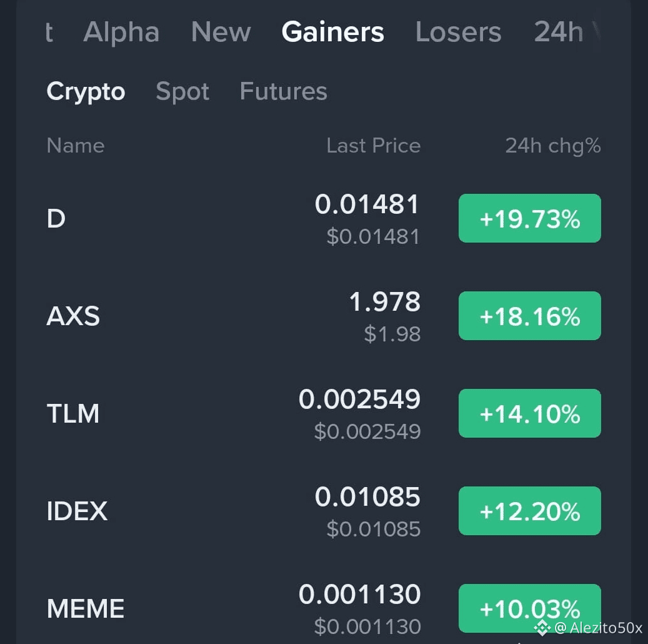This screenshot has width=648, height=644.
Task: Click the +18.16% change badge for AXS
Action: click(x=529, y=316)
